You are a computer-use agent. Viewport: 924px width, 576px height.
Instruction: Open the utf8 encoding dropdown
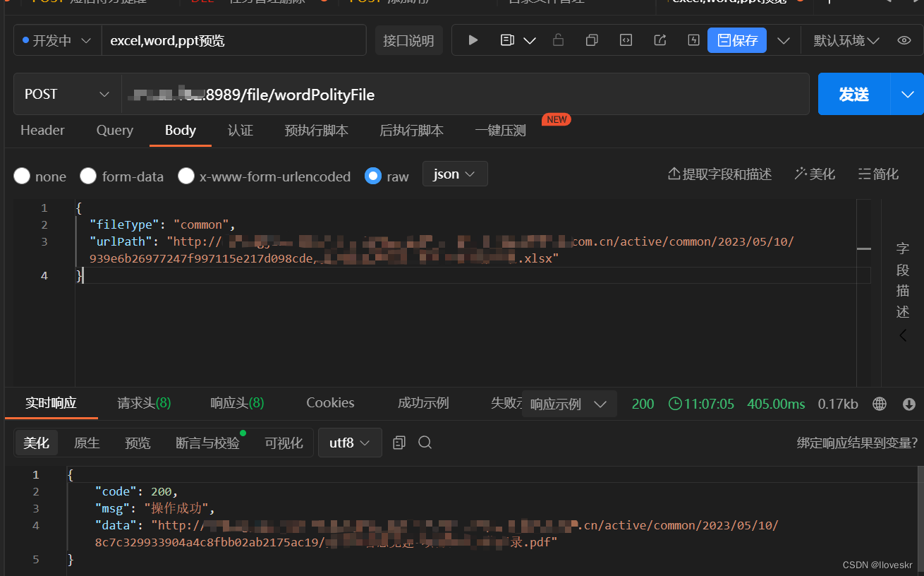click(350, 443)
